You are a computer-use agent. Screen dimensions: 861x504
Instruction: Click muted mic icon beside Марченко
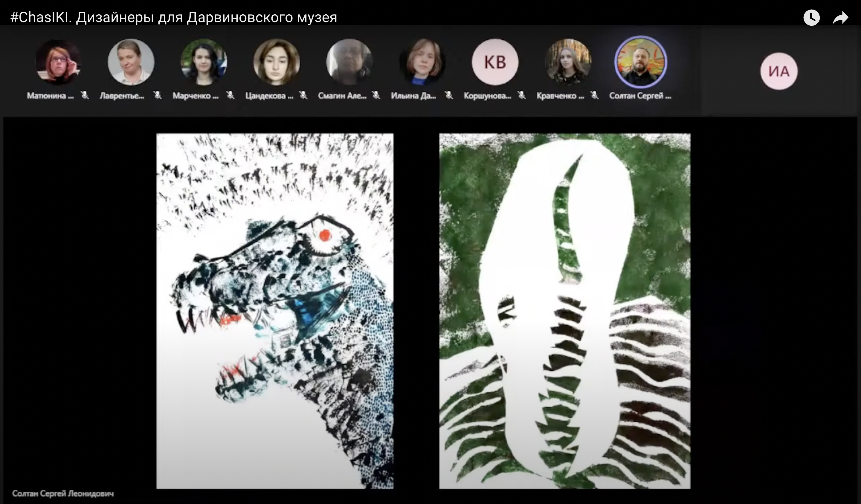tap(230, 95)
